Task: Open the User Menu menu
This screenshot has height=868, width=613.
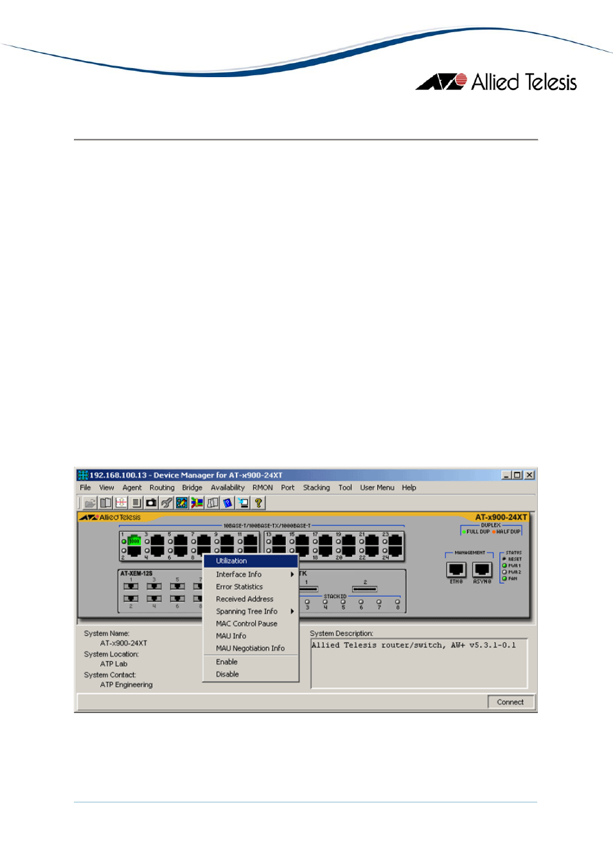Action: click(377, 488)
